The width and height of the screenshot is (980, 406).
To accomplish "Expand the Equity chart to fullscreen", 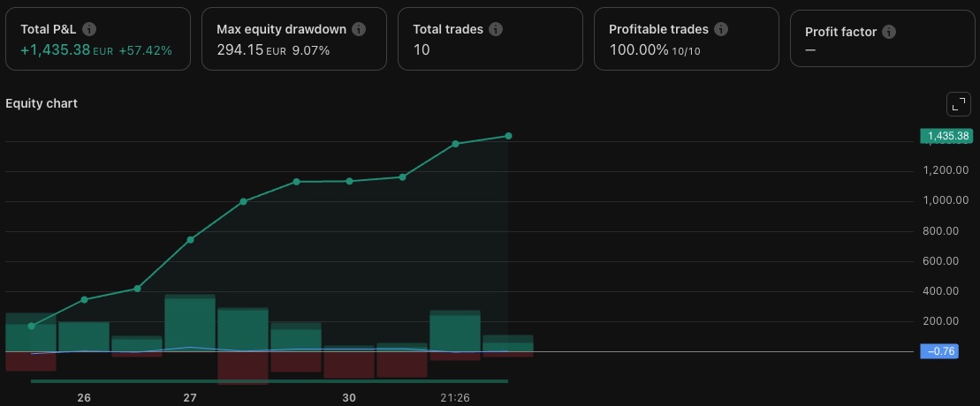I will point(958,104).
